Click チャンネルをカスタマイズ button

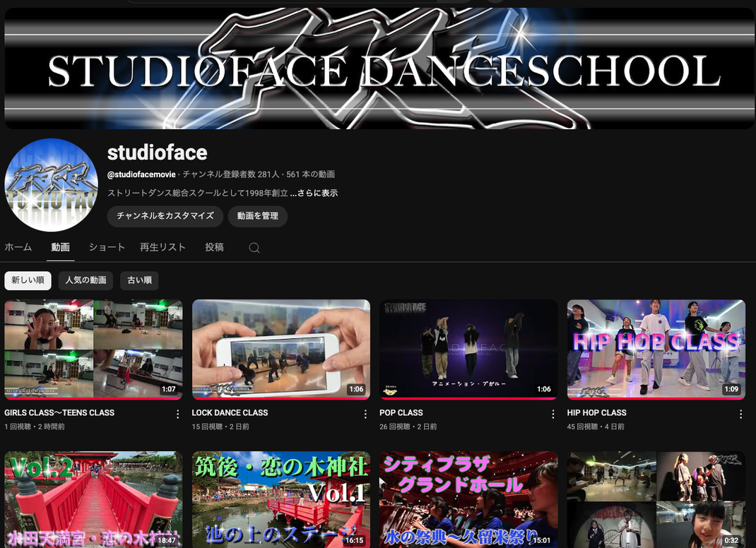point(165,216)
